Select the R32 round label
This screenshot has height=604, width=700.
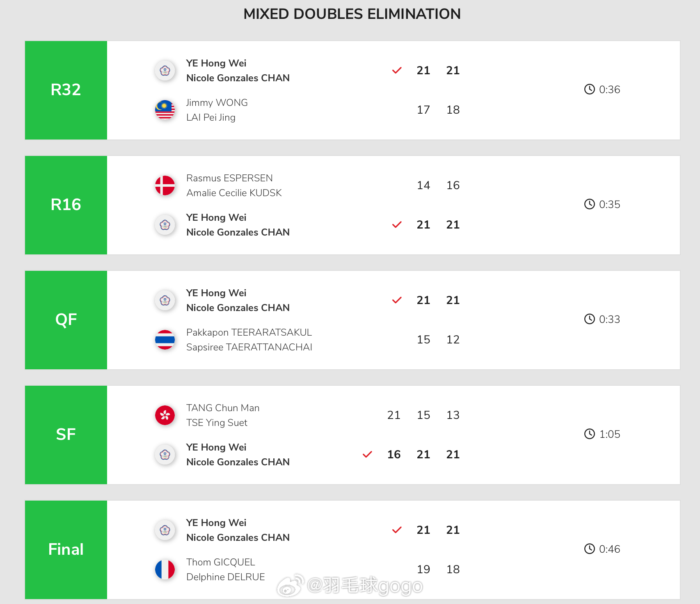66,90
